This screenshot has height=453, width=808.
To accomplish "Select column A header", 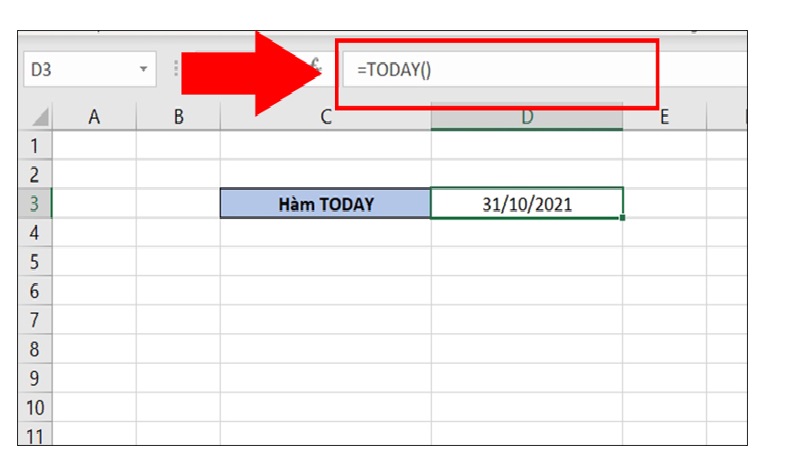I will click(x=94, y=117).
